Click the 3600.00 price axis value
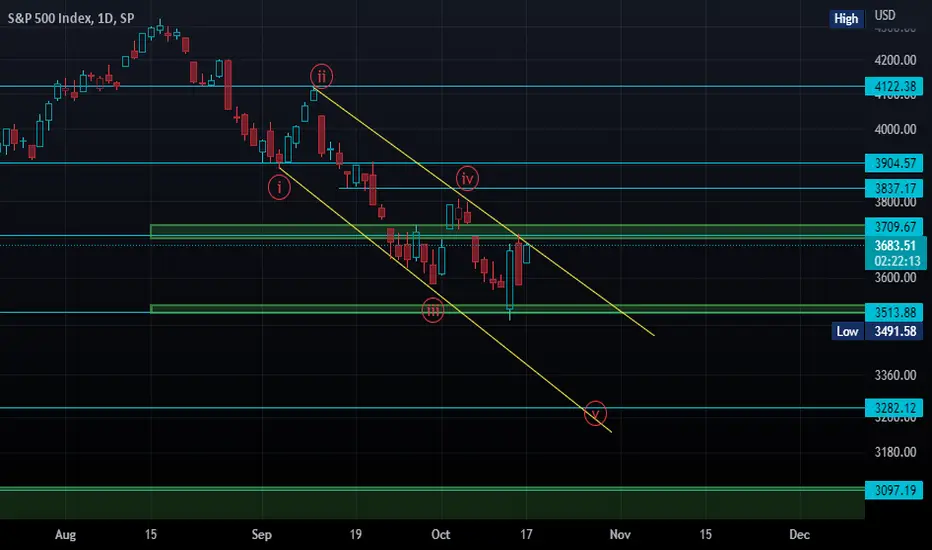 pyautogui.click(x=895, y=278)
